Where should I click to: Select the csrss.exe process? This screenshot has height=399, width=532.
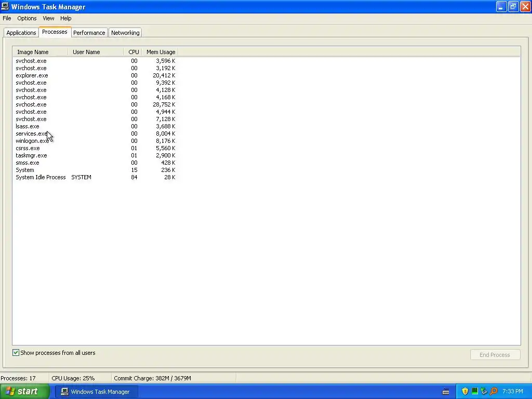tap(96, 148)
